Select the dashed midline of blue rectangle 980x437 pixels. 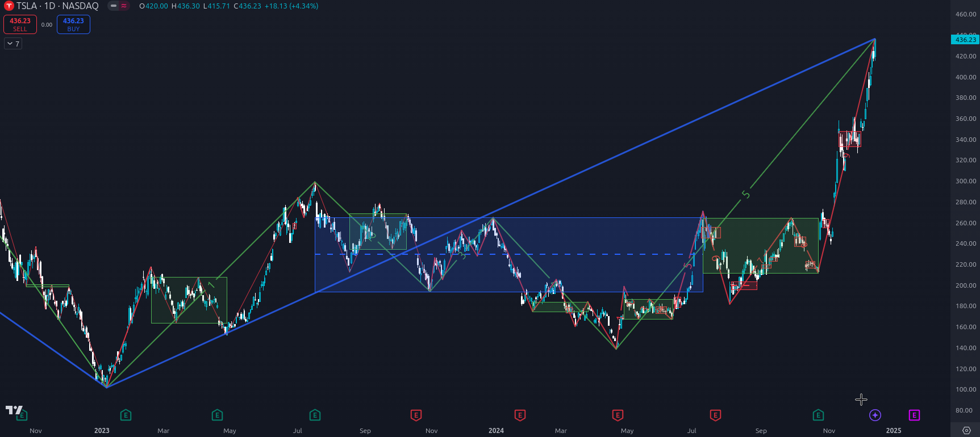point(511,254)
